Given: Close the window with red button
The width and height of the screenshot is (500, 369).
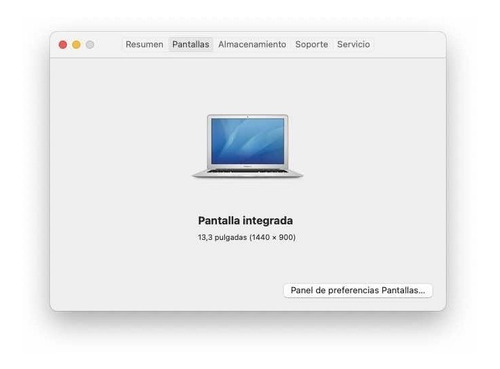Looking at the screenshot, I should point(63,45).
